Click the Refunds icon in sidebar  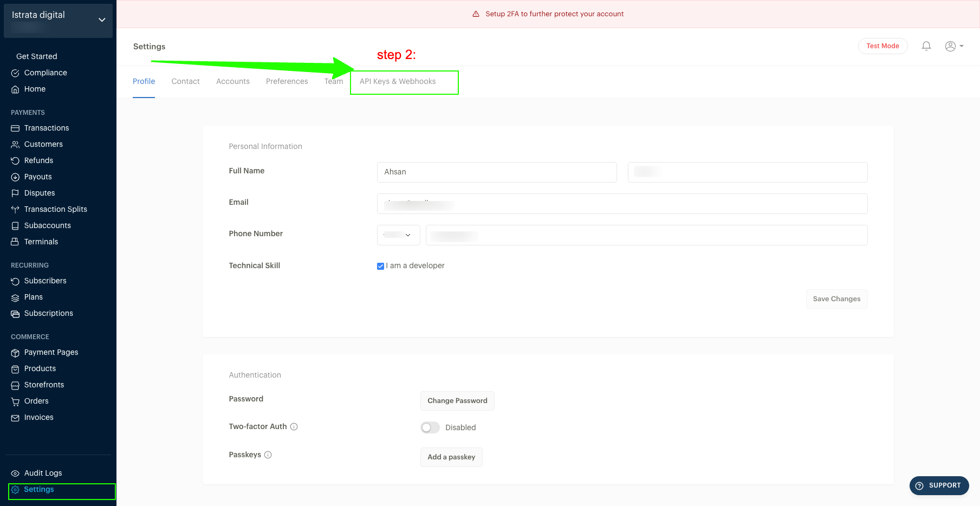[x=15, y=161]
